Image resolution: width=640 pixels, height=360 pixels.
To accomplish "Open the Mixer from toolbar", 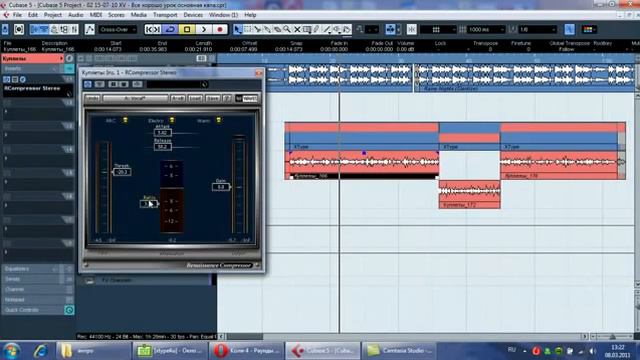I will point(74,29).
